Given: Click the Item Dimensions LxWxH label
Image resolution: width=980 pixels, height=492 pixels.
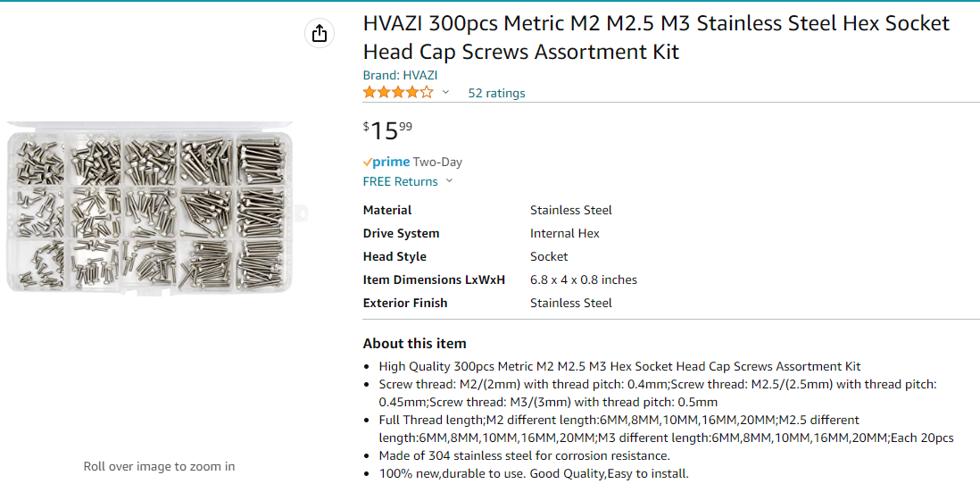Looking at the screenshot, I should coord(434,279).
